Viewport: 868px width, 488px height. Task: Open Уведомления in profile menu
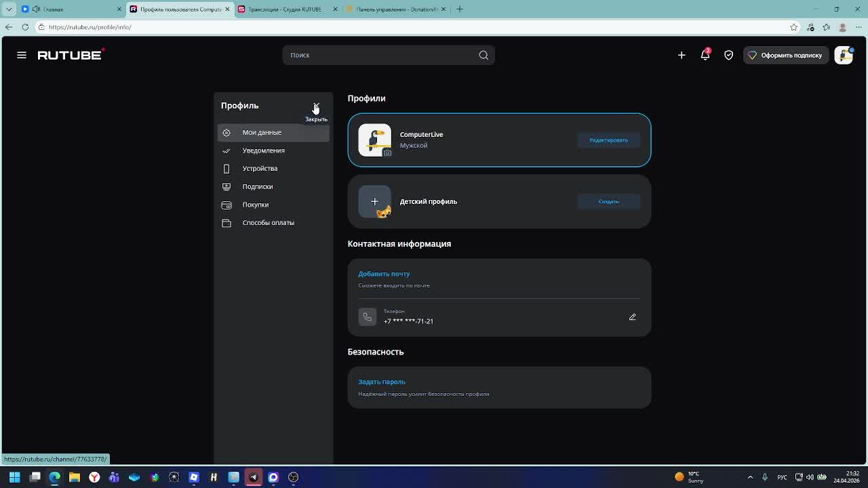click(273, 150)
